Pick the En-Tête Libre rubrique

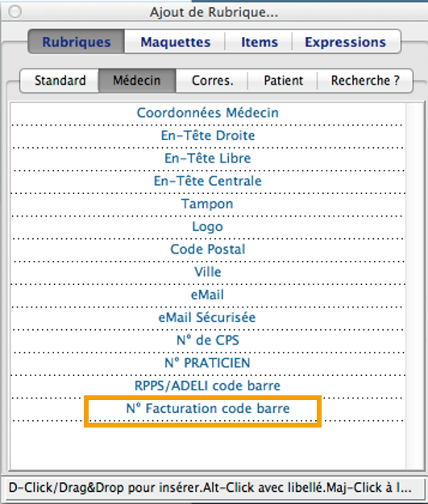208,159
